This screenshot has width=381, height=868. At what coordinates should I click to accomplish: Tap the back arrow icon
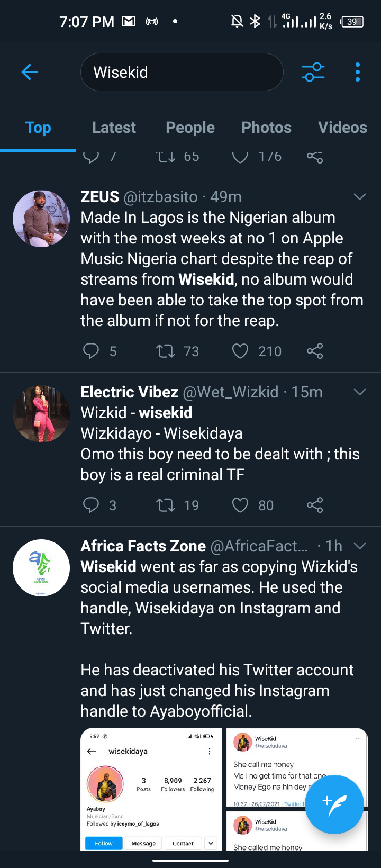pos(30,72)
